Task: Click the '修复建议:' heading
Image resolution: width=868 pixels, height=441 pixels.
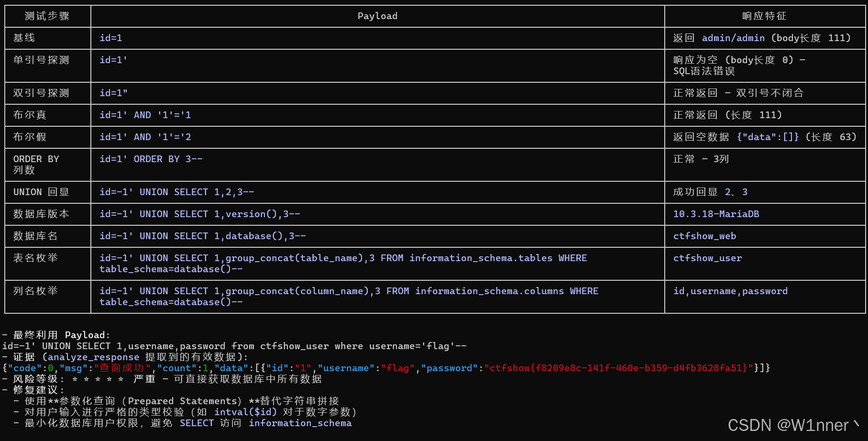Action: coord(33,390)
